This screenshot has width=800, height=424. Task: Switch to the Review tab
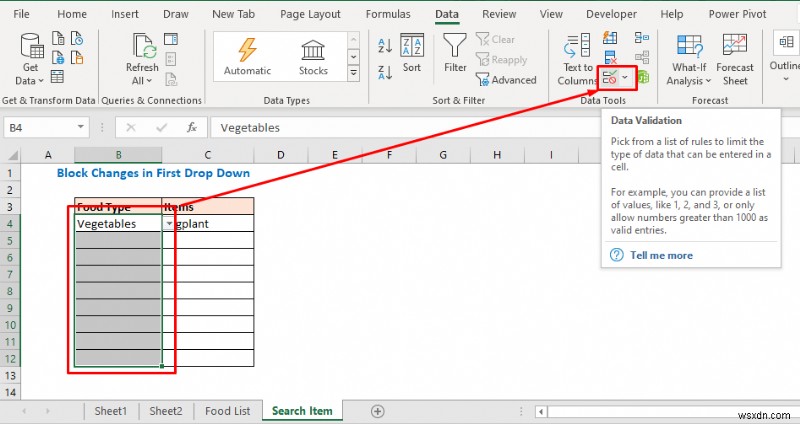click(x=499, y=14)
